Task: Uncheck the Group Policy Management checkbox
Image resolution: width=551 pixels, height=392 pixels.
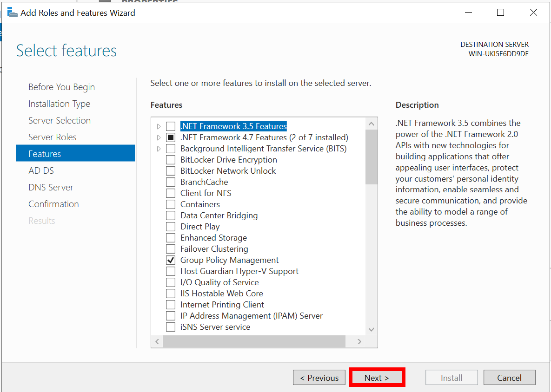Action: [171, 260]
